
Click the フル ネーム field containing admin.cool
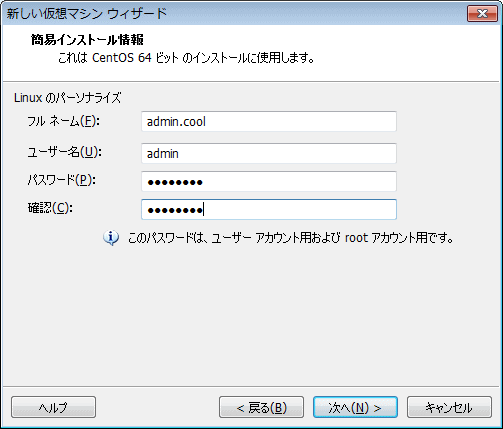click(269, 121)
